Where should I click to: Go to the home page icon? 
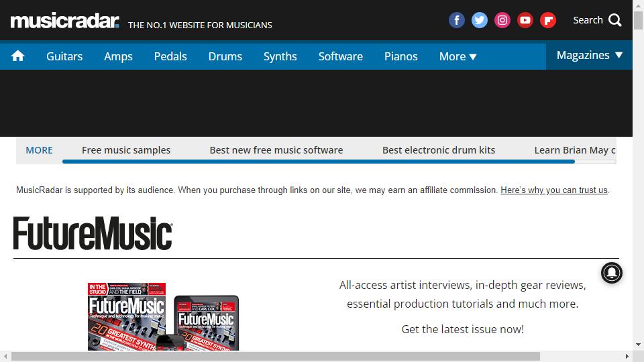tap(17, 56)
